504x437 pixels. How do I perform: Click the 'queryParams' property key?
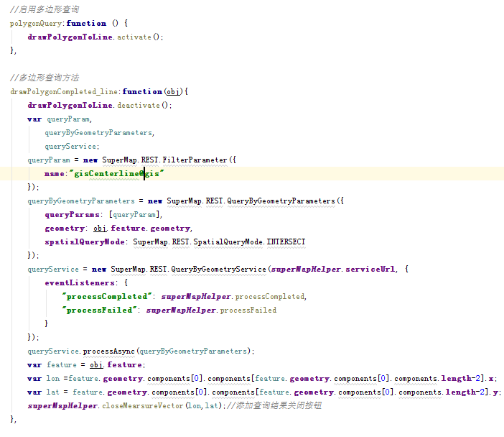[72, 215]
